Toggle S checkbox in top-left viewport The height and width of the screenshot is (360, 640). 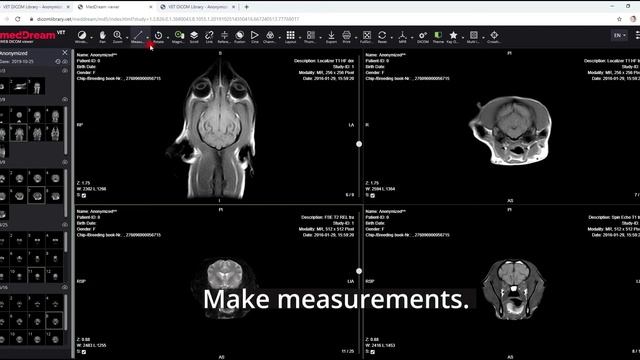[84, 196]
